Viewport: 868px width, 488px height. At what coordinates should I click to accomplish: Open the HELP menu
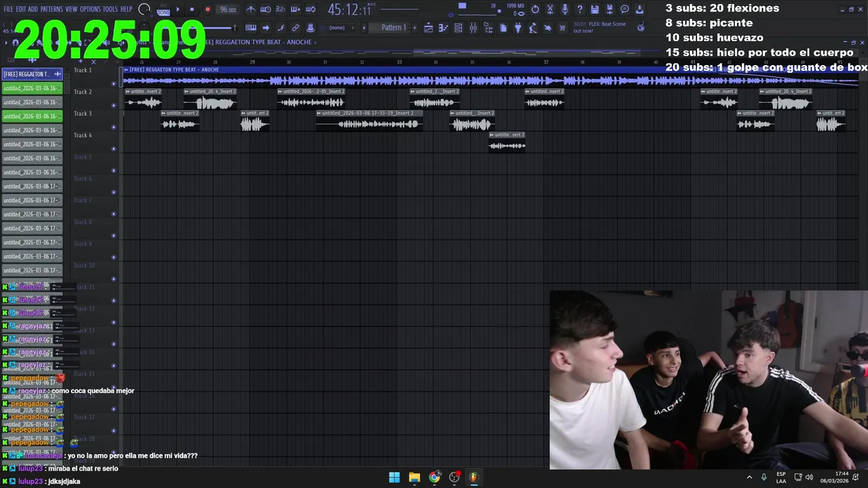(127, 9)
